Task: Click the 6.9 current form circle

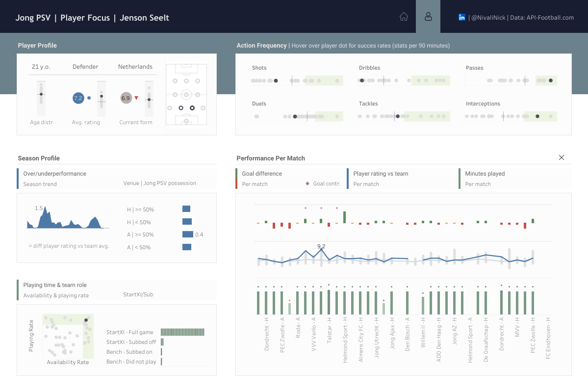Action: [x=126, y=98]
